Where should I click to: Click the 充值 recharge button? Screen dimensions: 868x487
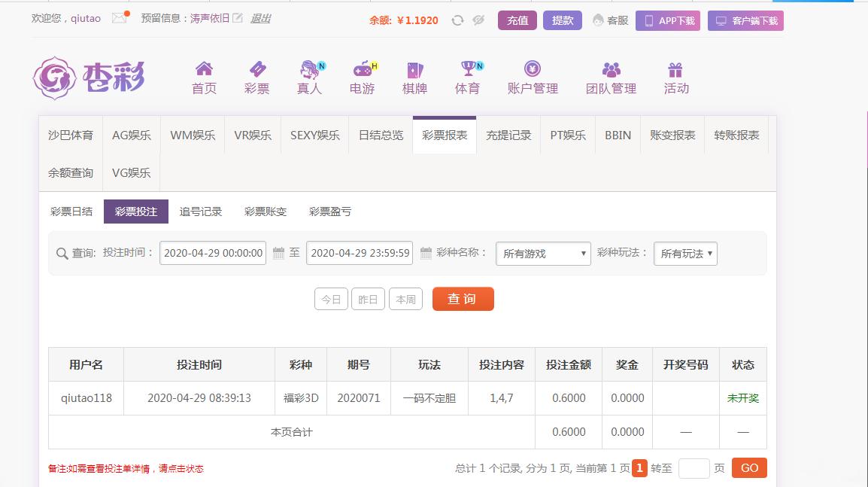click(517, 20)
